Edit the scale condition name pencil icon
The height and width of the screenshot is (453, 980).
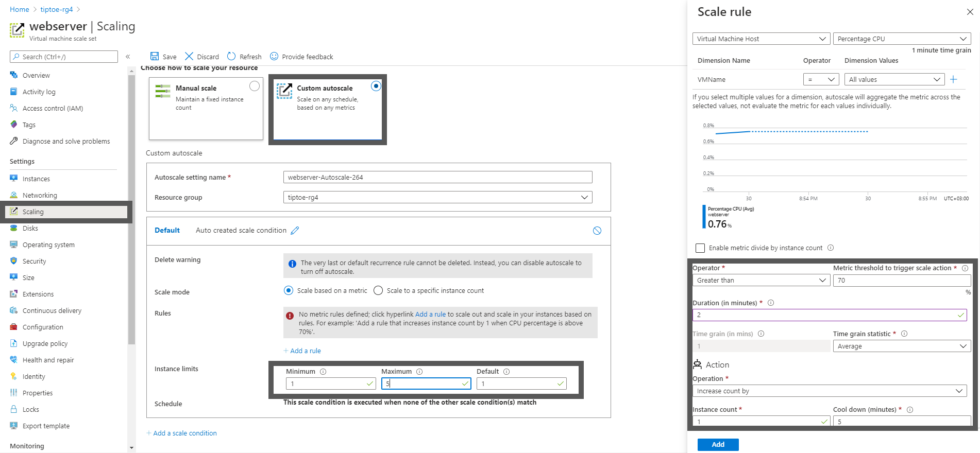coord(295,231)
